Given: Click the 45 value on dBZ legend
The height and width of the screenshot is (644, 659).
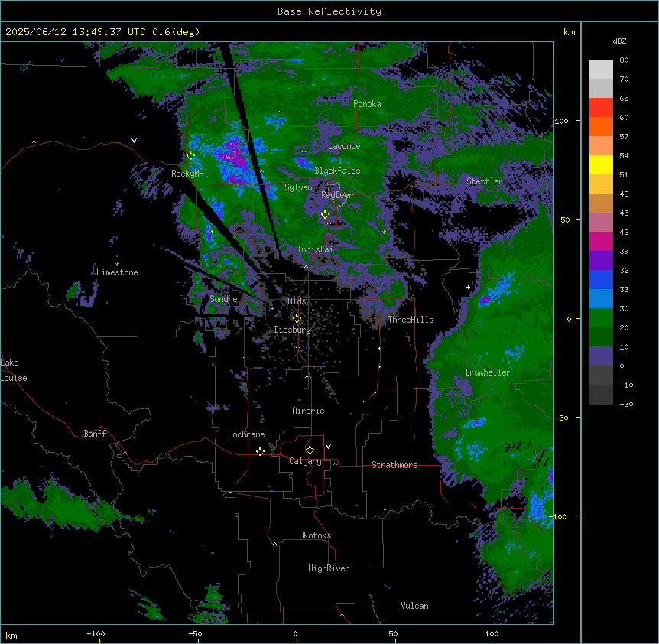Looking at the screenshot, I should [624, 213].
